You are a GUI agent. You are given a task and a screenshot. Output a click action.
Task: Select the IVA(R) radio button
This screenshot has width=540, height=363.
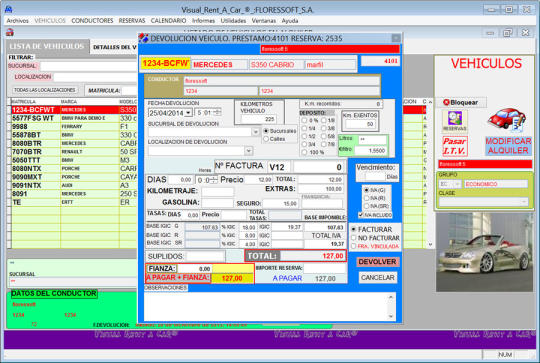tap(366, 198)
